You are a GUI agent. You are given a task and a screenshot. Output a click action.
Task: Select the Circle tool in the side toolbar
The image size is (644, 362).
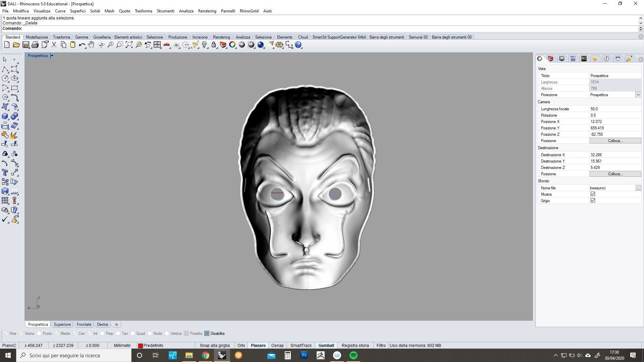tap(5, 78)
